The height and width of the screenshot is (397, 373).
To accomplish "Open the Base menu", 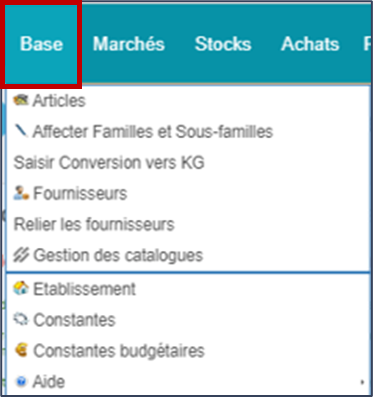I will tap(41, 44).
